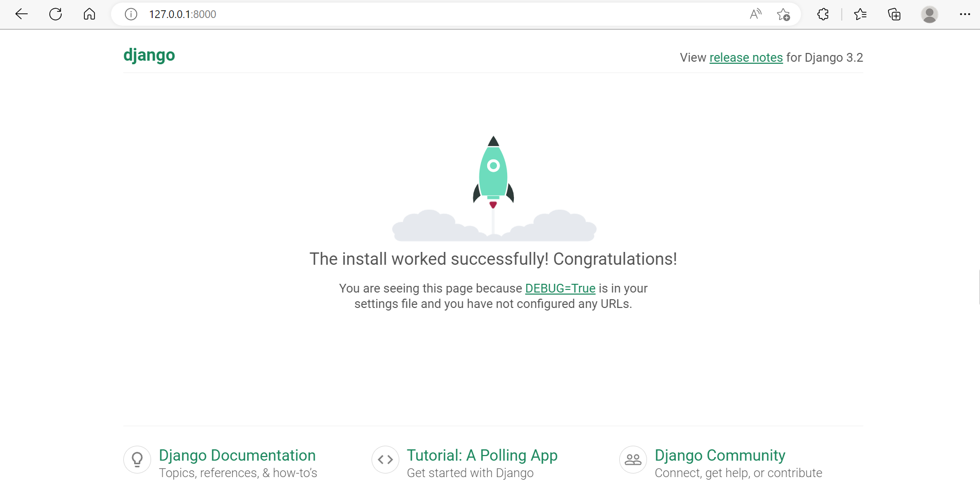Viewport: 980px width, 492px height.
Task: Click 'for Django 3.2' text in header
Action: pyautogui.click(x=825, y=58)
